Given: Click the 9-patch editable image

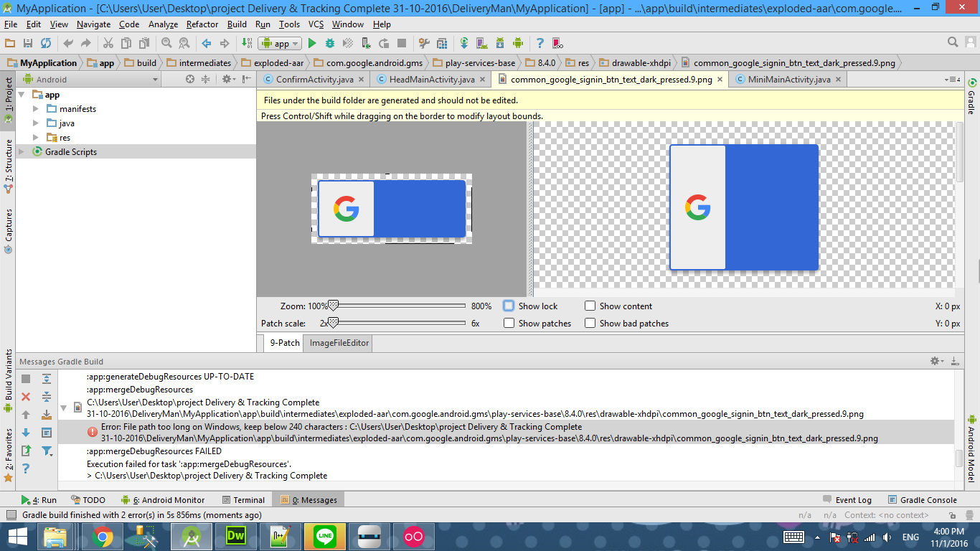Looking at the screenshot, I should click(x=392, y=209).
